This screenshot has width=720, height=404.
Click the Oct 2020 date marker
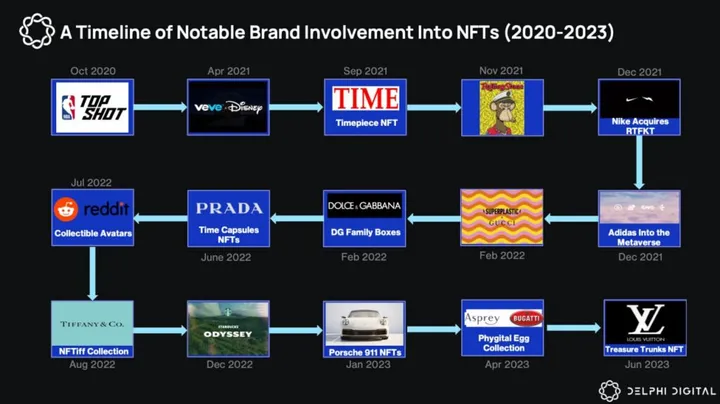pyautogui.click(x=93, y=71)
